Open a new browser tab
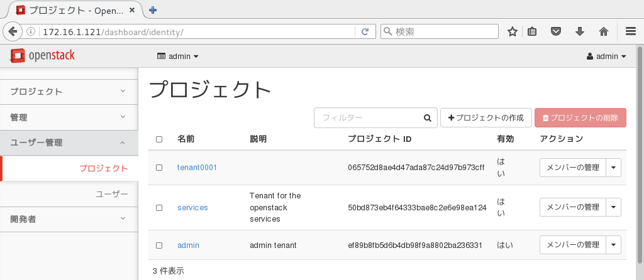This screenshot has width=644, height=280. 153,9
